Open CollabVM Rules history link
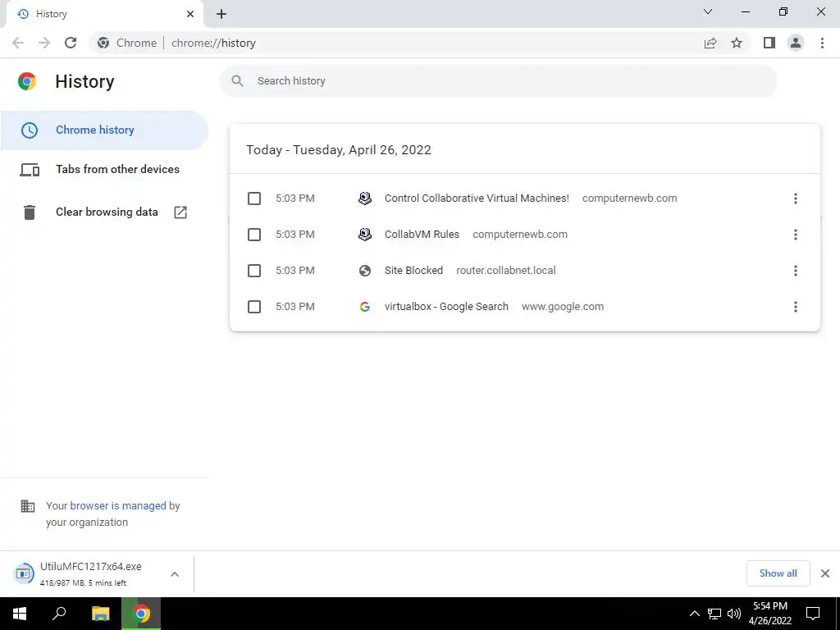 (x=422, y=235)
